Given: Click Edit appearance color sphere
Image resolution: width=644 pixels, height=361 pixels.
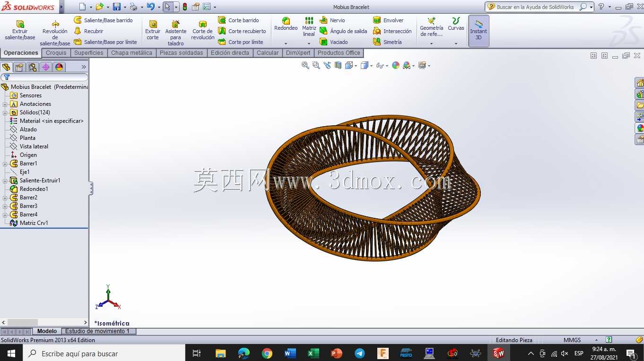Looking at the screenshot, I should point(396,66).
